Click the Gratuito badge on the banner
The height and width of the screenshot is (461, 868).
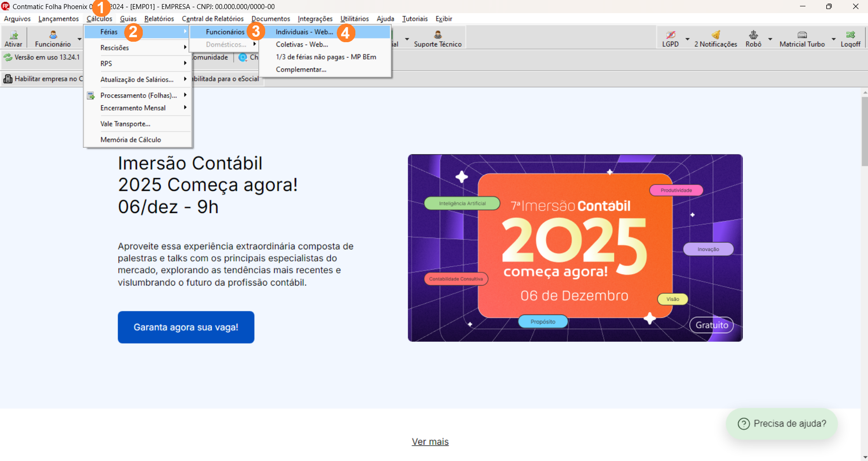click(x=712, y=325)
